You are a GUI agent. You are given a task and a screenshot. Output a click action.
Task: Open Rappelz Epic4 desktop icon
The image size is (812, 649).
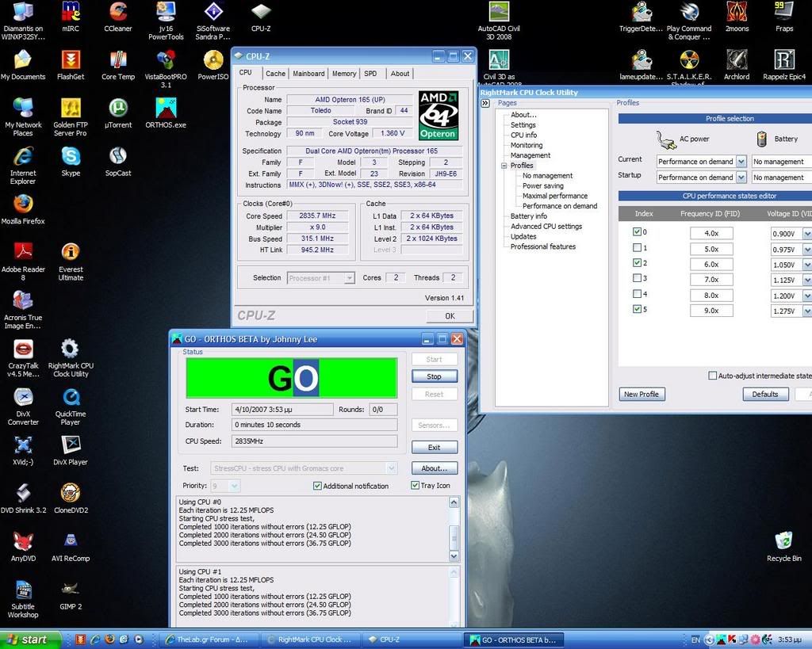pos(784,65)
